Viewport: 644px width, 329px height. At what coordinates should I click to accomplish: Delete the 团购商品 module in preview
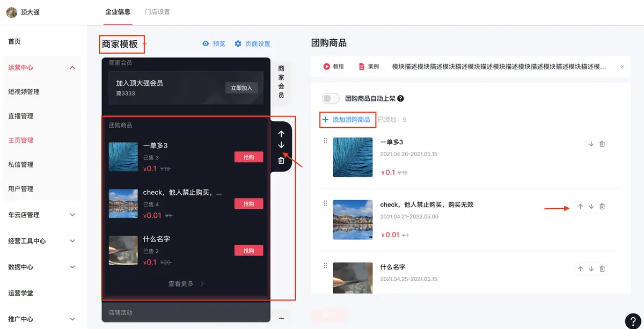pyautogui.click(x=281, y=160)
